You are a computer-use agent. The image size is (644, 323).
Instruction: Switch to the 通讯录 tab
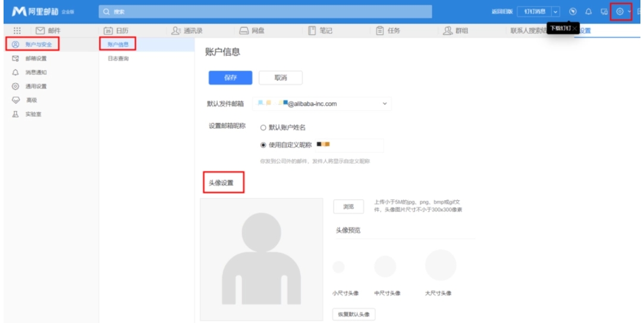[187, 31]
